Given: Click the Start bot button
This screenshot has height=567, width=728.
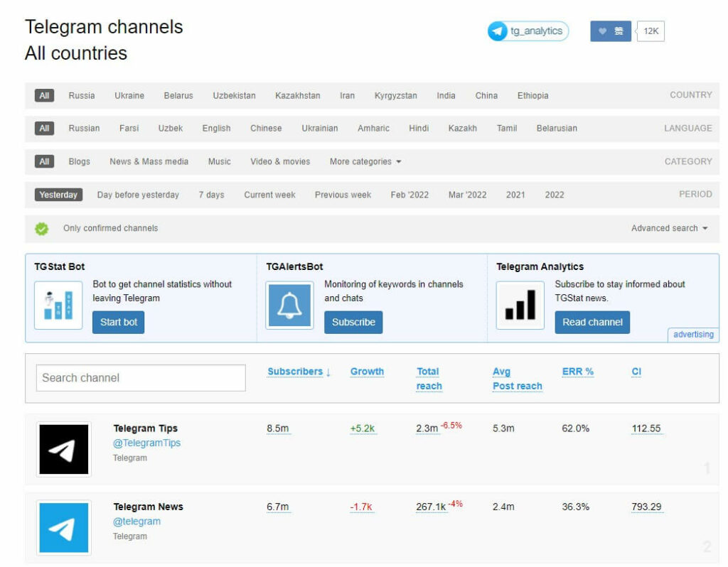Looking at the screenshot, I should (x=119, y=322).
